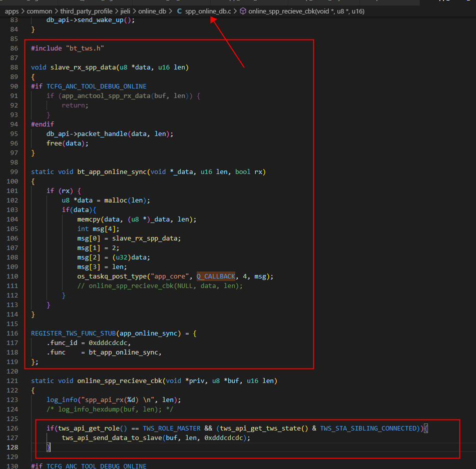Open the spp_online_db.c breadcrumb file entry
Viewport: 476px width, 469px height.
click(x=208, y=11)
